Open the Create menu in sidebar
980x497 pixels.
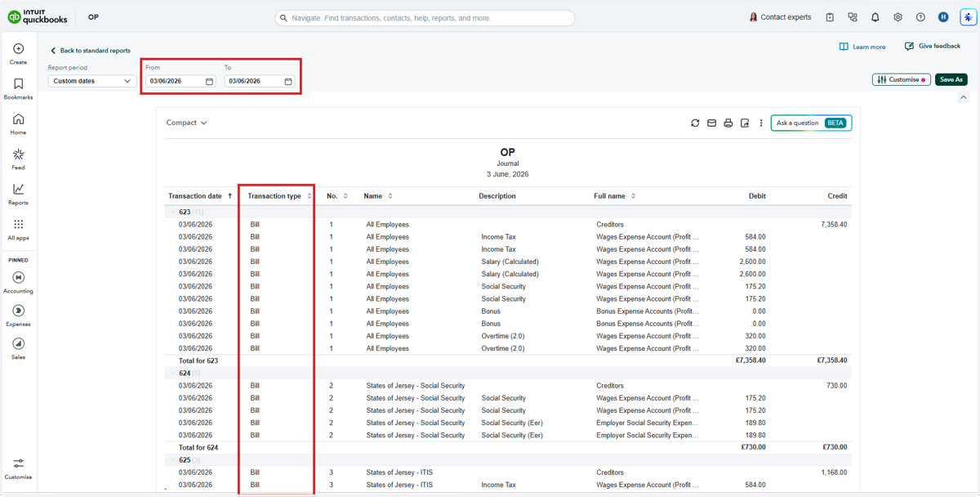point(18,54)
